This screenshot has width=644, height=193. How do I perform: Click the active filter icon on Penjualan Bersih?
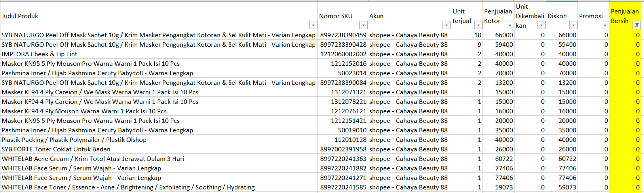point(636,25)
